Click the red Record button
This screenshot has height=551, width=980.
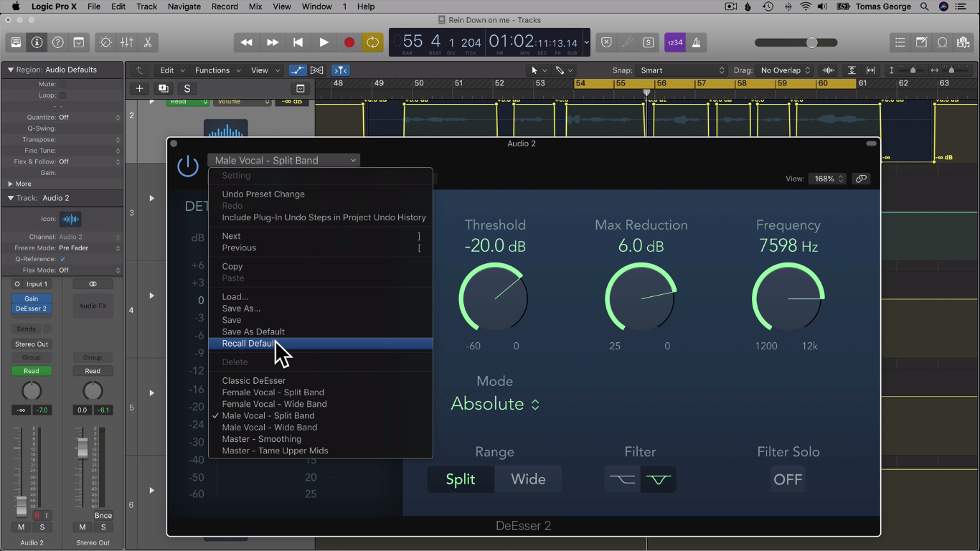coord(349,42)
